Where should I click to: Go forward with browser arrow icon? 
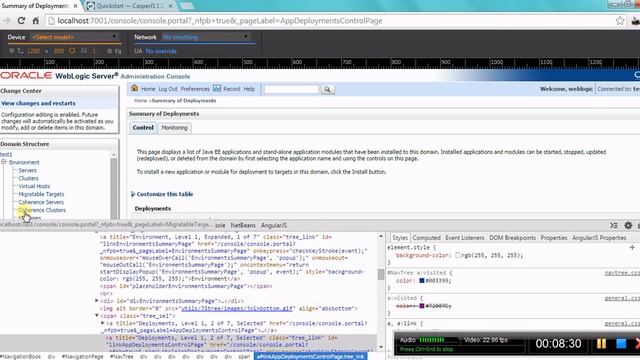(7, 21)
